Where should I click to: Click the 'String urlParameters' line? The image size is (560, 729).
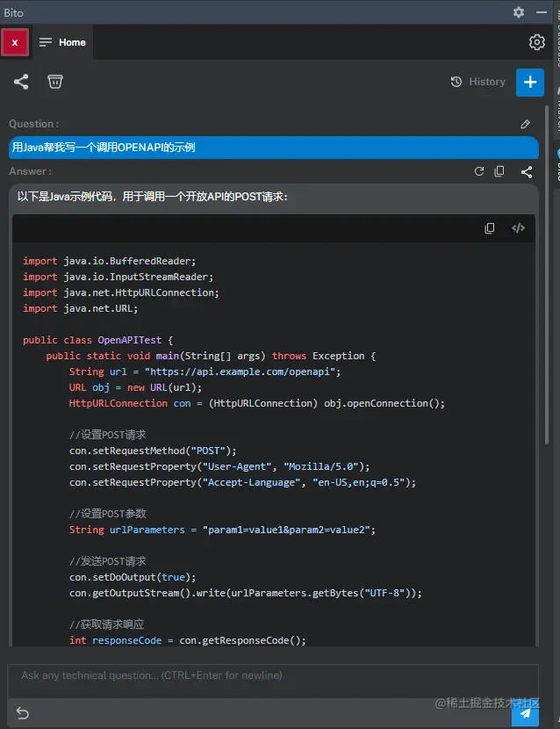(222, 530)
